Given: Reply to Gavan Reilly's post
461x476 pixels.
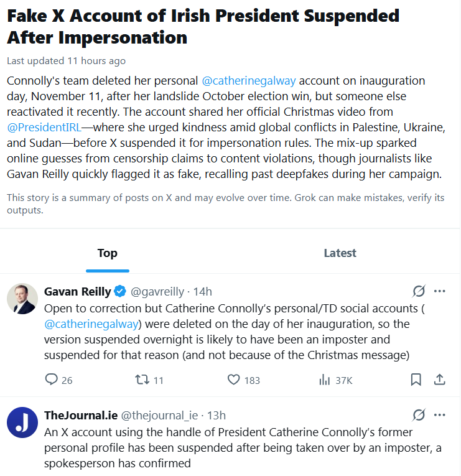Looking at the screenshot, I should click(52, 380).
